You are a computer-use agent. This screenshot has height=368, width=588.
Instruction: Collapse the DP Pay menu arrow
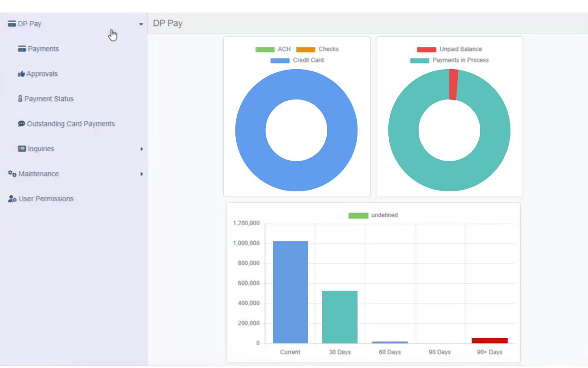141,24
